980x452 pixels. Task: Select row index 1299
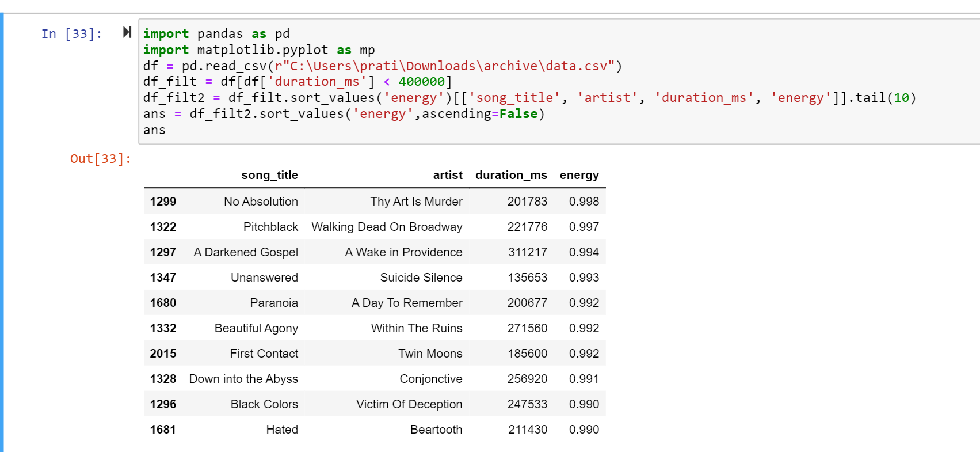[x=163, y=202]
